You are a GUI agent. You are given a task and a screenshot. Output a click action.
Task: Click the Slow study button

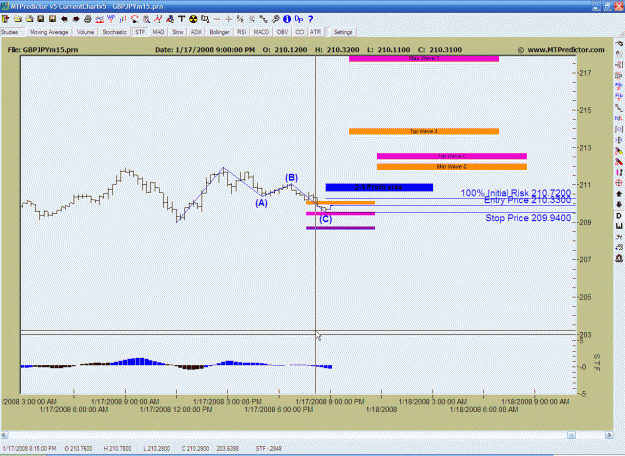click(178, 32)
